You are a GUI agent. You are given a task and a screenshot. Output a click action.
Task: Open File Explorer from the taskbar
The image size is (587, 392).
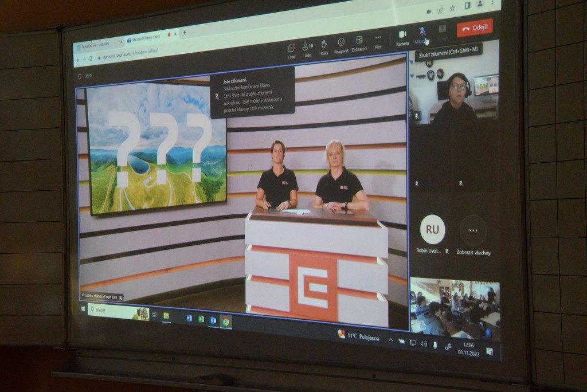(x=166, y=316)
